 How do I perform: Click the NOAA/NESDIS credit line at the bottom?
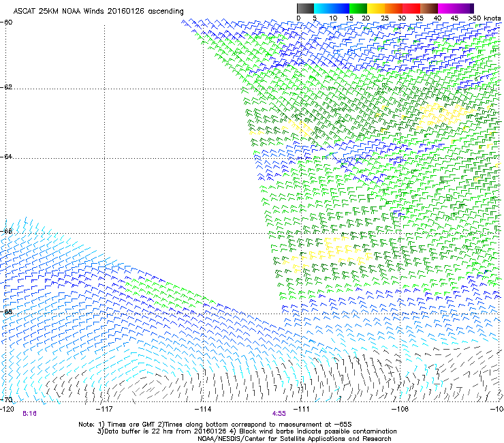294,439
